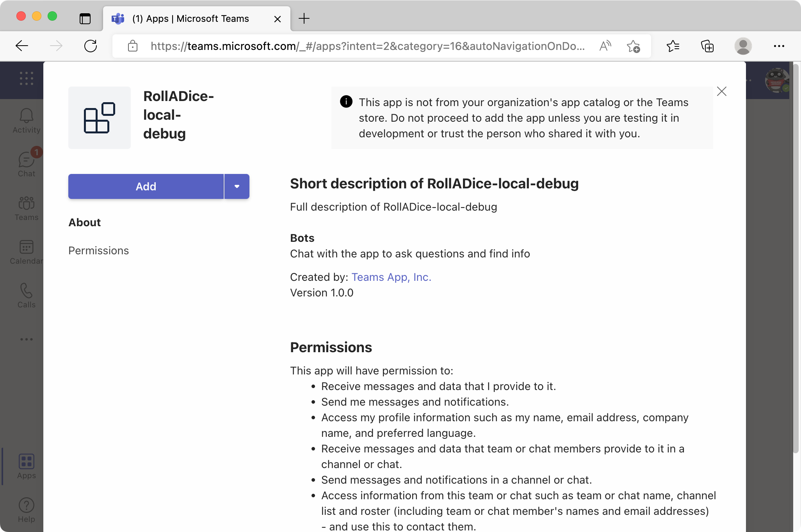801x532 pixels.
Task: Switch to the Apps Microsoft Teams tab
Action: (190, 18)
